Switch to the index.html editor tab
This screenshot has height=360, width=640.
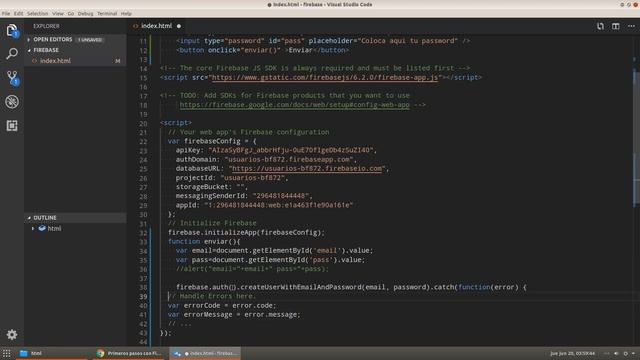click(x=156, y=26)
